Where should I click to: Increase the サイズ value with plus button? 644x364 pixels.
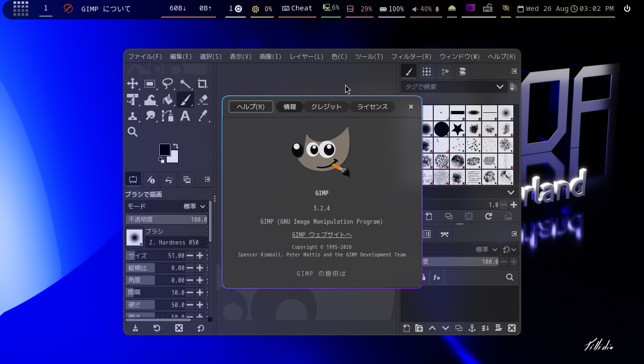tap(200, 255)
